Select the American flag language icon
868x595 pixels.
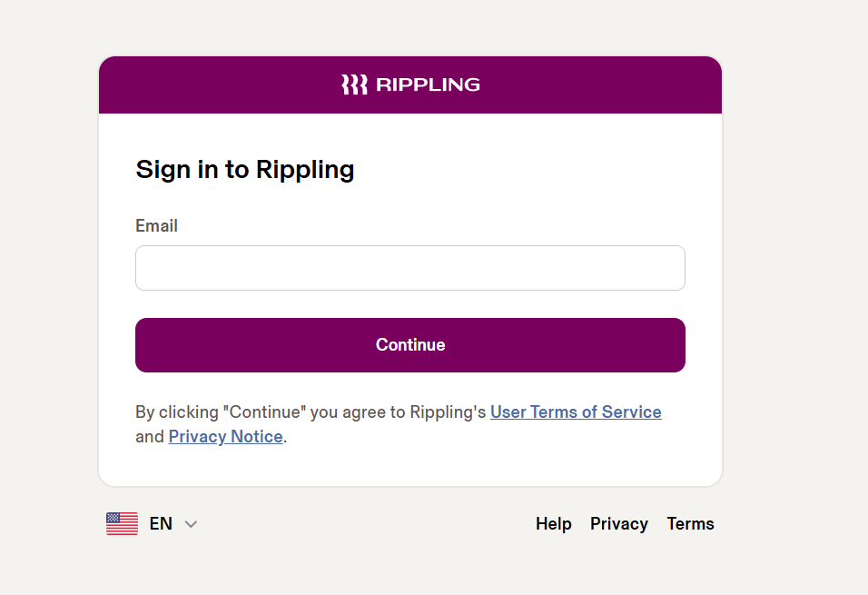[x=122, y=523]
